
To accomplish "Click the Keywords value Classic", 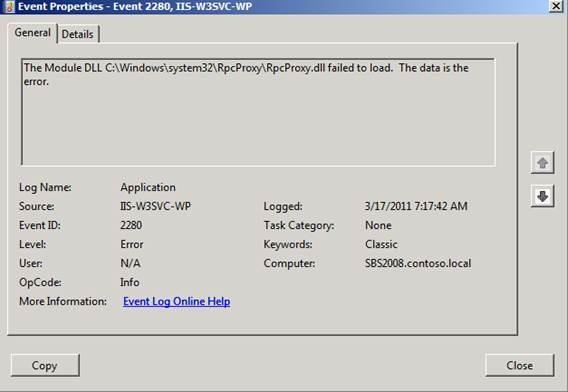I will tap(381, 244).
